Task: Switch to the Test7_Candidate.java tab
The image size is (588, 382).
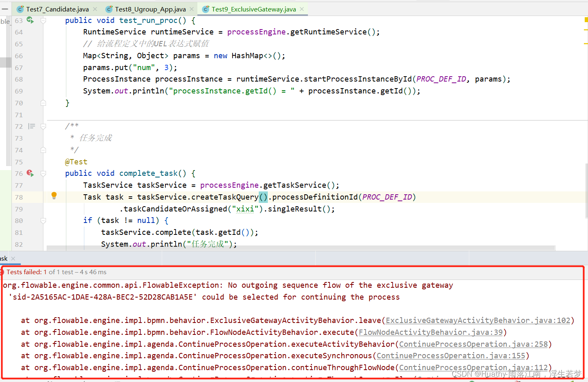Action: point(57,9)
